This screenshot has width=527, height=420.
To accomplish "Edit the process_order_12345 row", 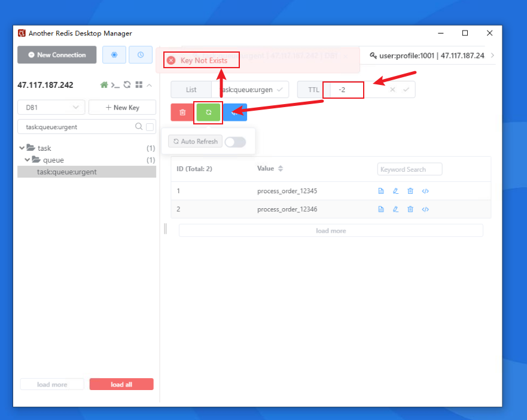I will [395, 191].
